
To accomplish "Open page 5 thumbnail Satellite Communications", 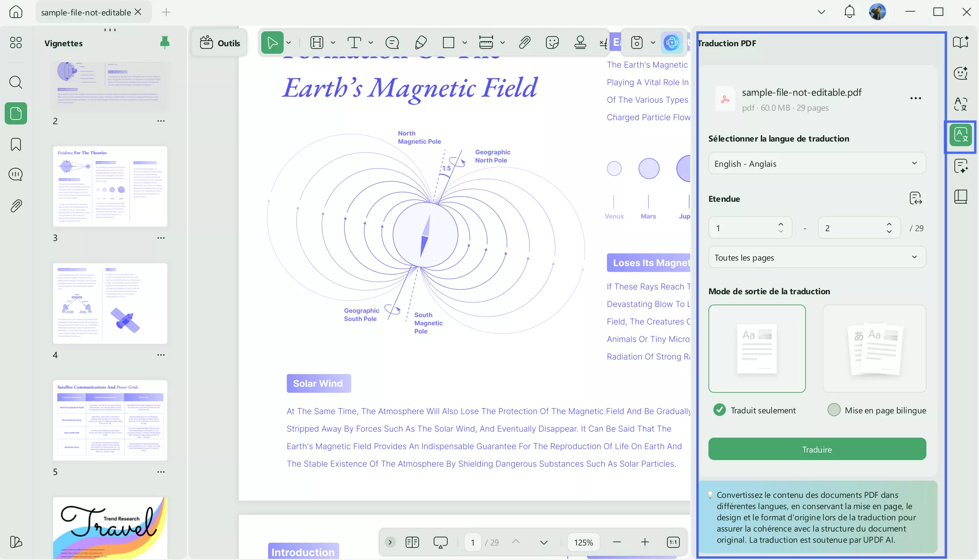I will point(110,420).
